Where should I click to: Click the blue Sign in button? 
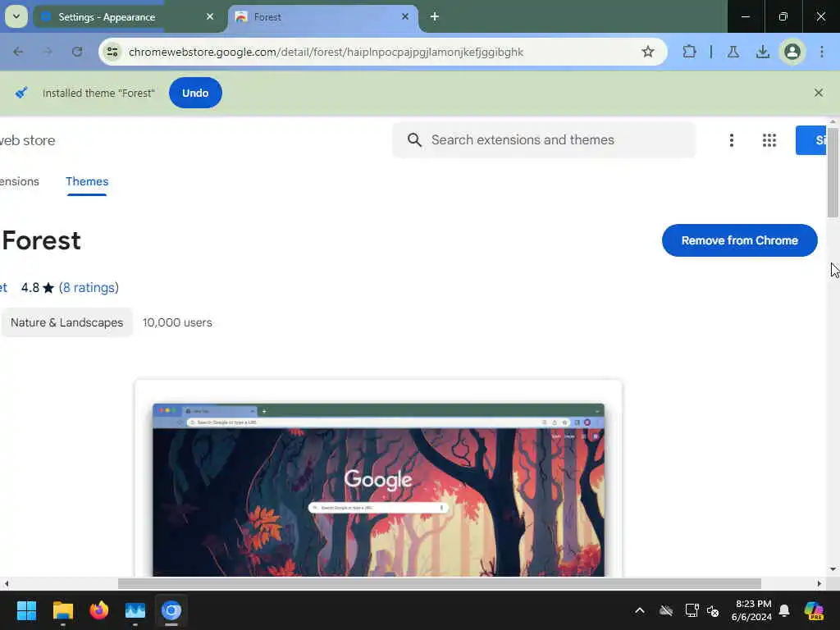pos(811,140)
